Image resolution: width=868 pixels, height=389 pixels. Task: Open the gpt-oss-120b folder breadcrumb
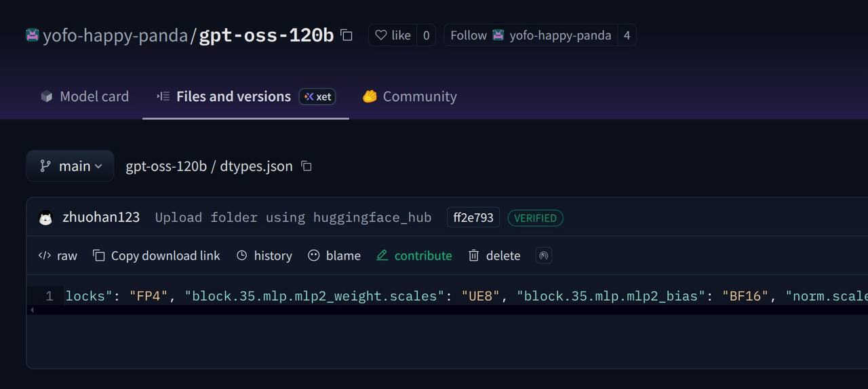(x=166, y=166)
